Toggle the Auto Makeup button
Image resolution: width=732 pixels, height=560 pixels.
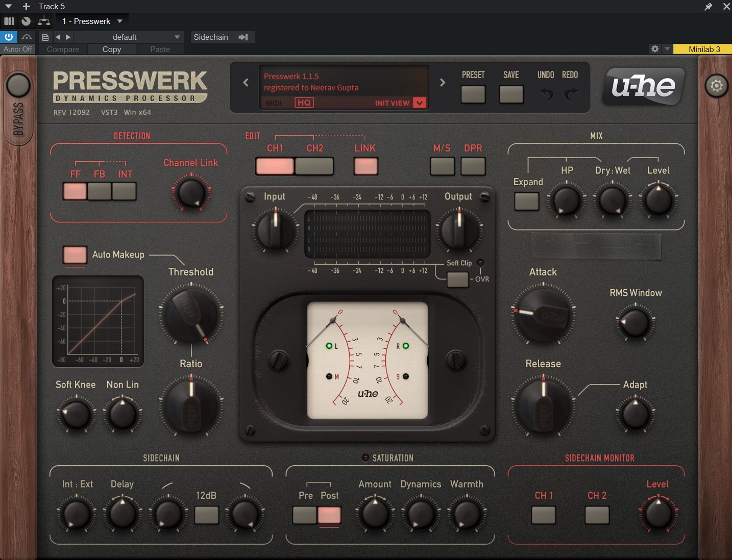coord(75,255)
